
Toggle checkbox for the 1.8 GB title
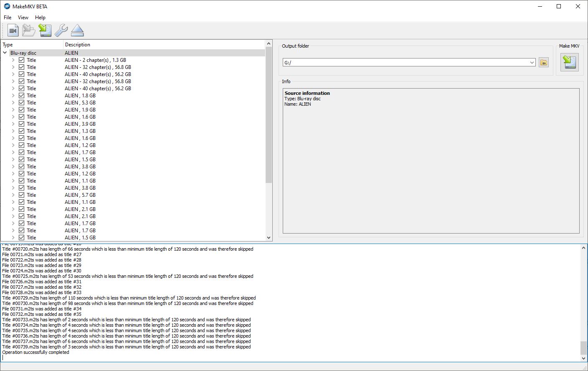pos(21,96)
